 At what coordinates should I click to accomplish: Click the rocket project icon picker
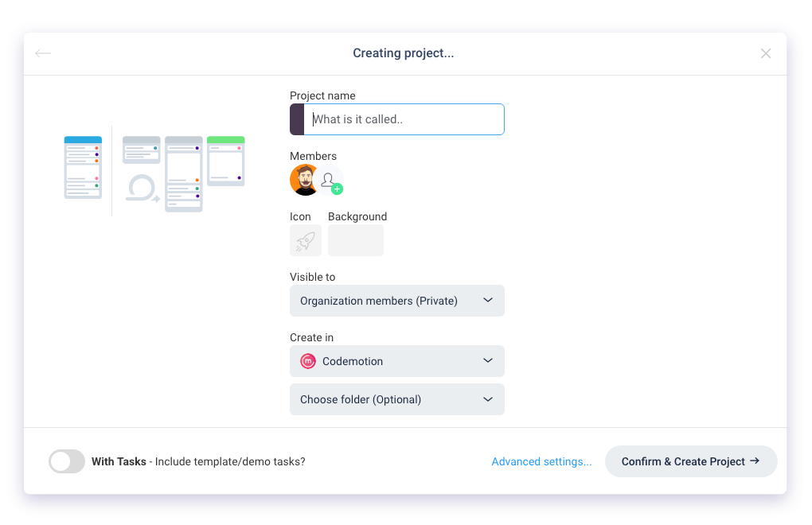[x=306, y=240]
